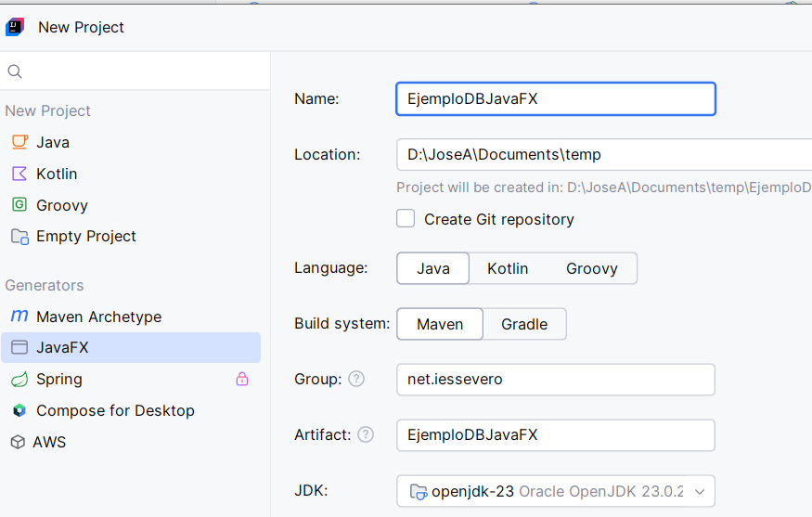
Task: Select Compose for Desktop generator
Action: [131, 410]
